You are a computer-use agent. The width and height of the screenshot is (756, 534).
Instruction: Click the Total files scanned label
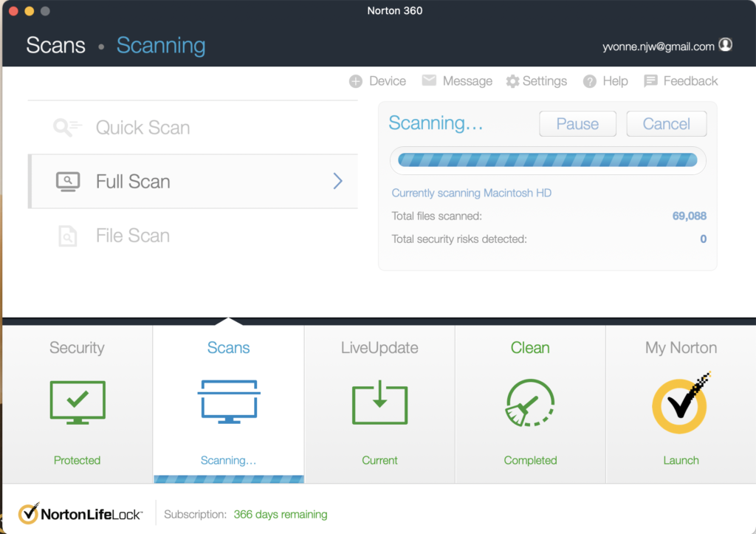(436, 216)
